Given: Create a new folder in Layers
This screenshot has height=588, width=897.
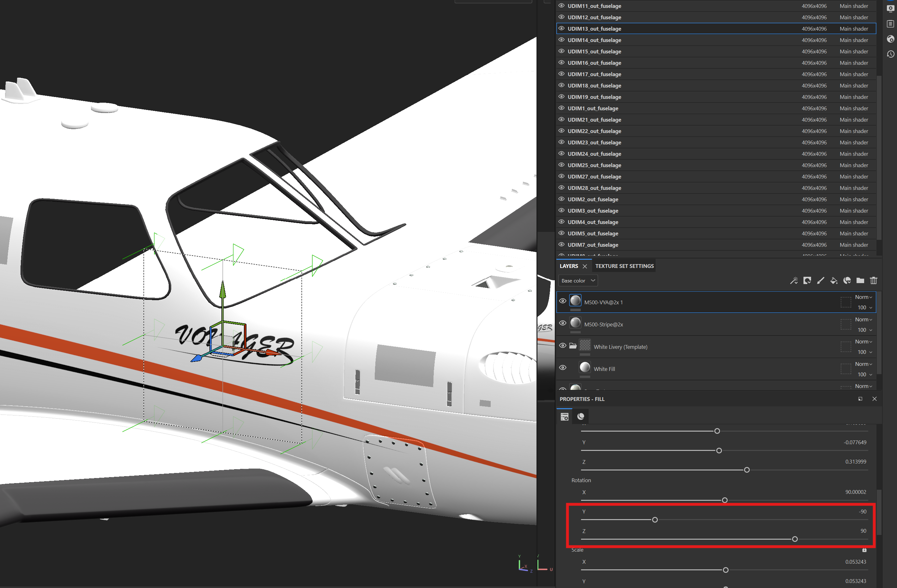Looking at the screenshot, I should (860, 281).
